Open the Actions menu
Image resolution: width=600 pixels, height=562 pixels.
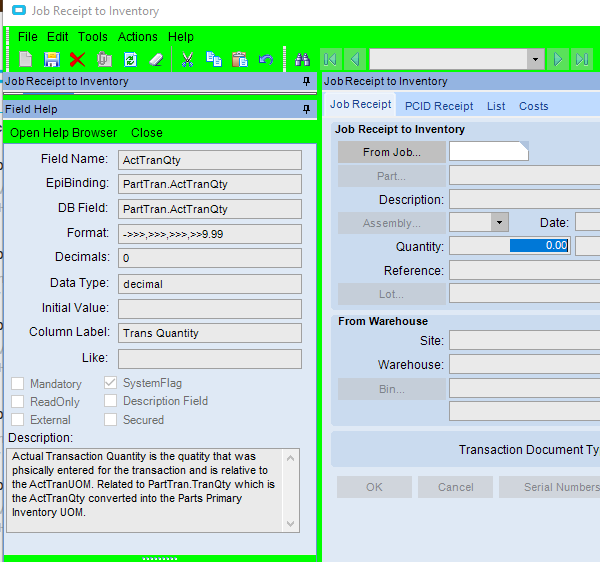[138, 37]
